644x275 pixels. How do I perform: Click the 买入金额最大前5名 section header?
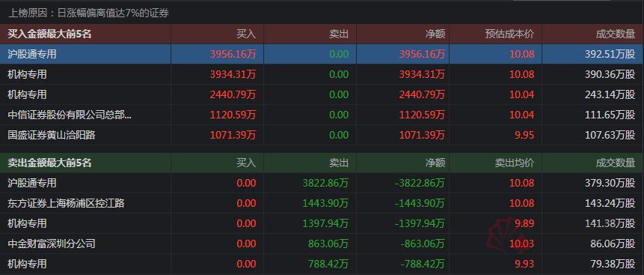coord(49,34)
